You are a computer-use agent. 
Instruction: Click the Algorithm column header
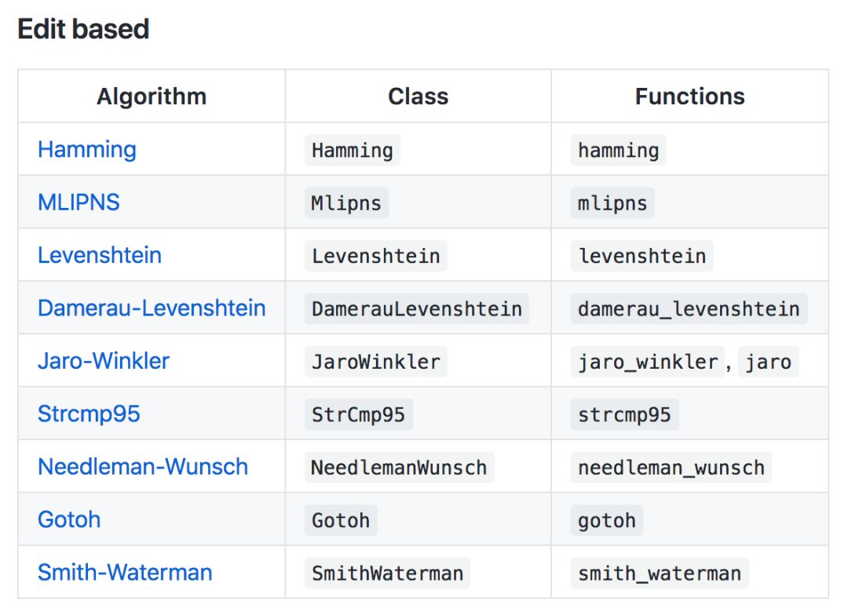click(x=152, y=97)
